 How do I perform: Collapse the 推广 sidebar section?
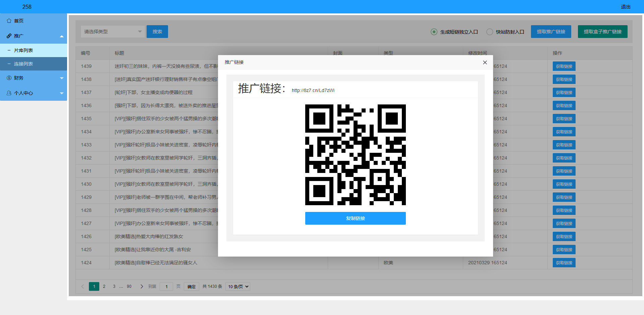(x=61, y=36)
